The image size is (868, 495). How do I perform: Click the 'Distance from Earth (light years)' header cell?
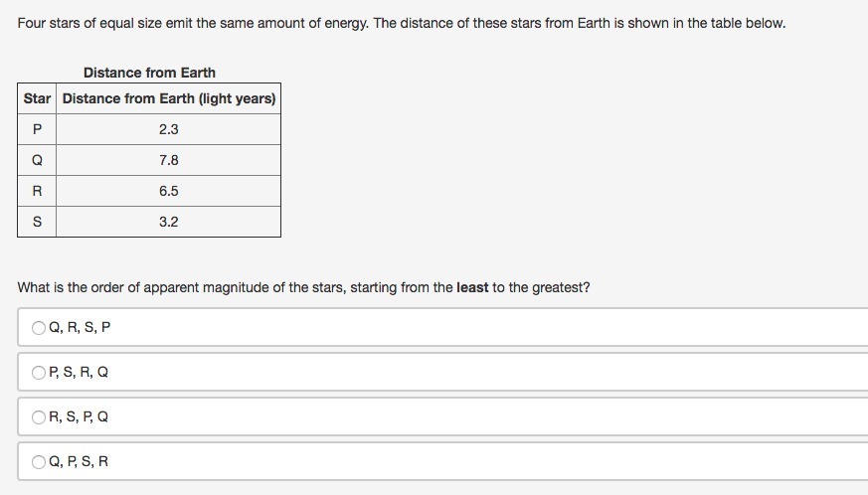[169, 98]
